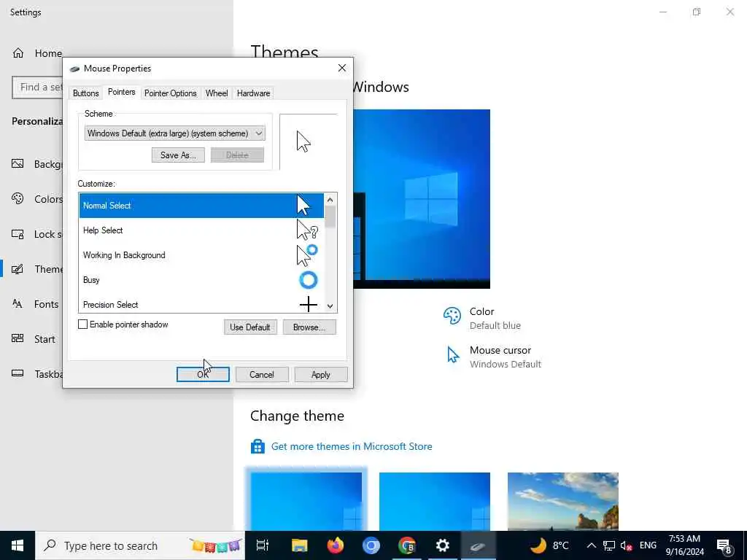Open the Color Default blue option
Screen dimensions: 747x560
(x=481, y=318)
